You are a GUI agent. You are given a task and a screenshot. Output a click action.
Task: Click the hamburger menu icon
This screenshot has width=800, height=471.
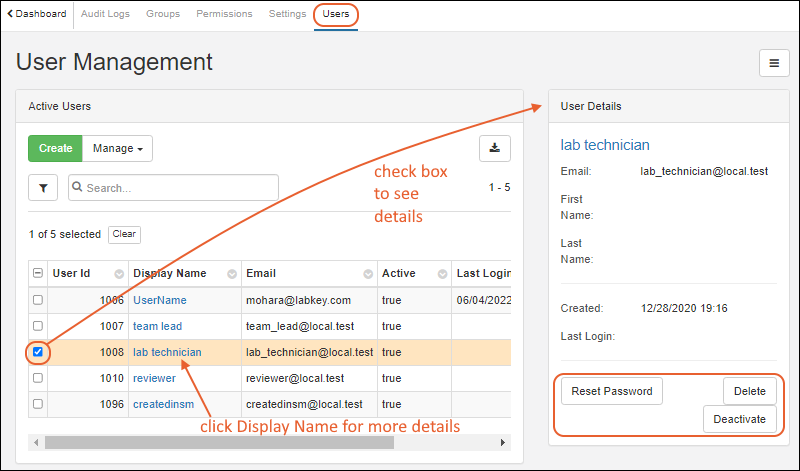click(x=773, y=62)
